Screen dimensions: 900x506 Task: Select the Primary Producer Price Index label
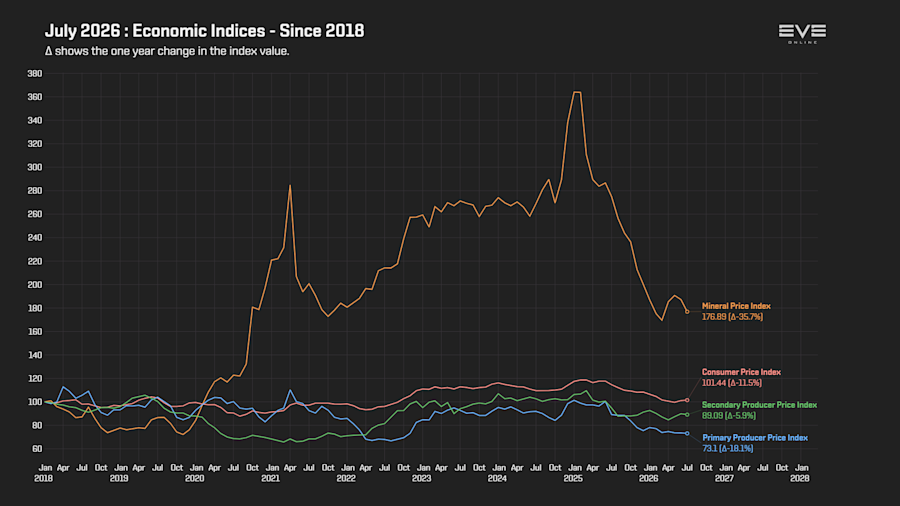click(x=755, y=437)
